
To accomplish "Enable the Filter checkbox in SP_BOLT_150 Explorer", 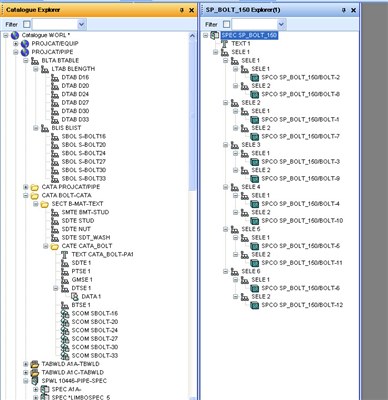I will coord(226,24).
